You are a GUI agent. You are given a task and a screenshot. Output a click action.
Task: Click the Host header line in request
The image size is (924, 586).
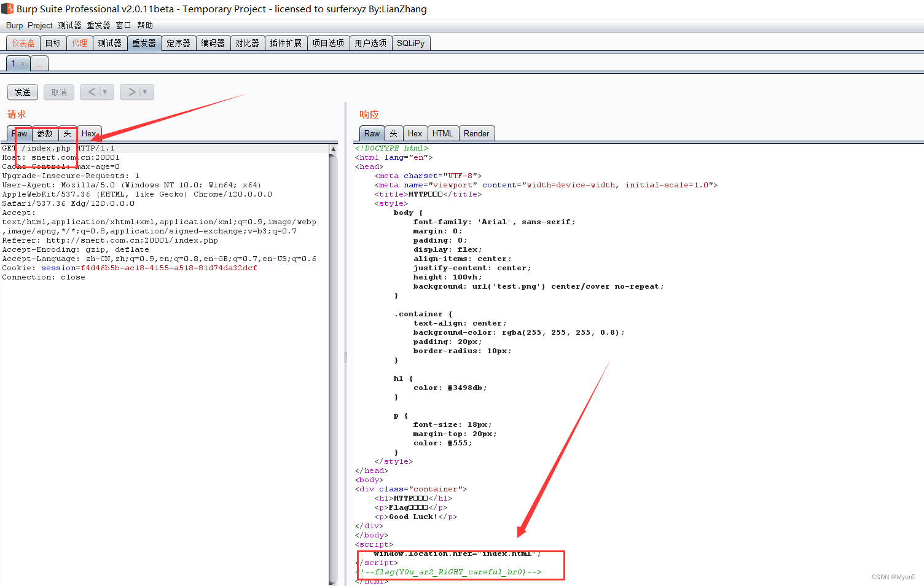pyautogui.click(x=61, y=157)
